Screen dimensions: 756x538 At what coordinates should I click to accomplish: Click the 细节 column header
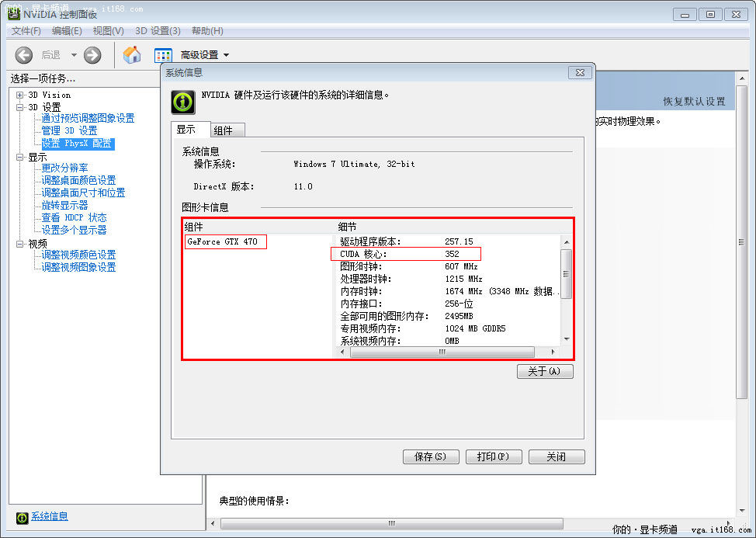tap(347, 227)
